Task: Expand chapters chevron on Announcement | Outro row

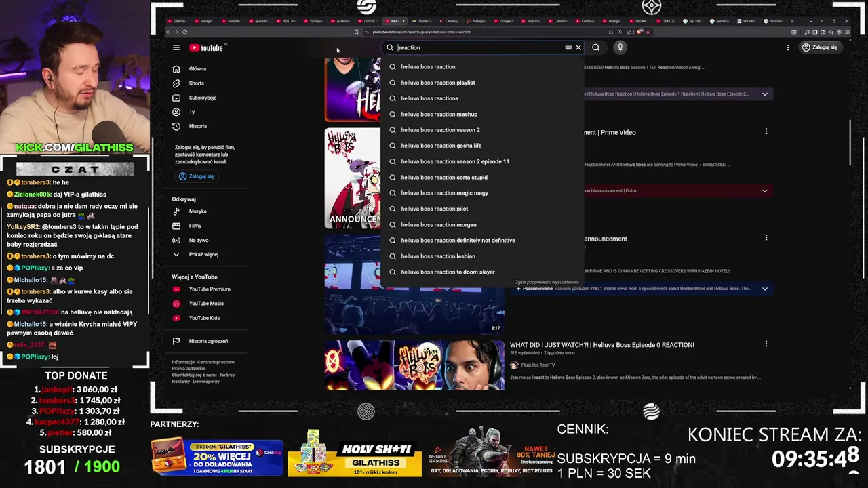Action: (x=764, y=191)
